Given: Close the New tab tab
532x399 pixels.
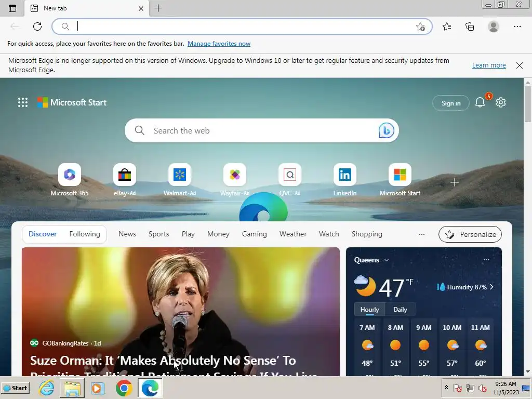Looking at the screenshot, I should [141, 8].
